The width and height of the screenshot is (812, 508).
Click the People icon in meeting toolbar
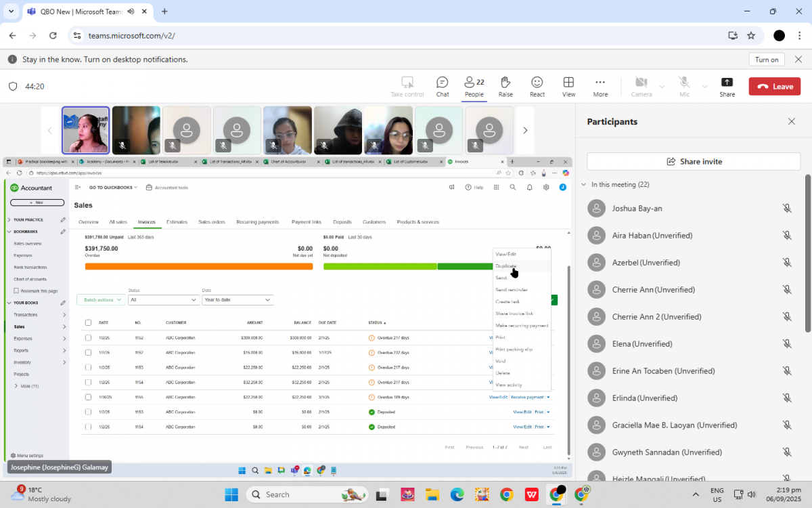pyautogui.click(x=474, y=87)
